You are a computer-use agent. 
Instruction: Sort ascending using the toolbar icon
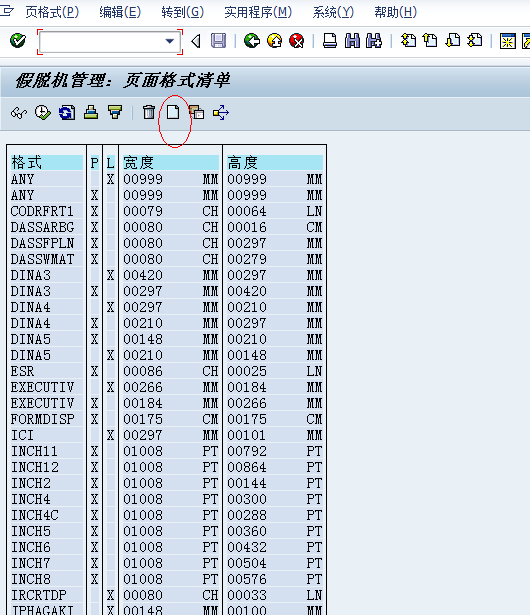(91, 113)
